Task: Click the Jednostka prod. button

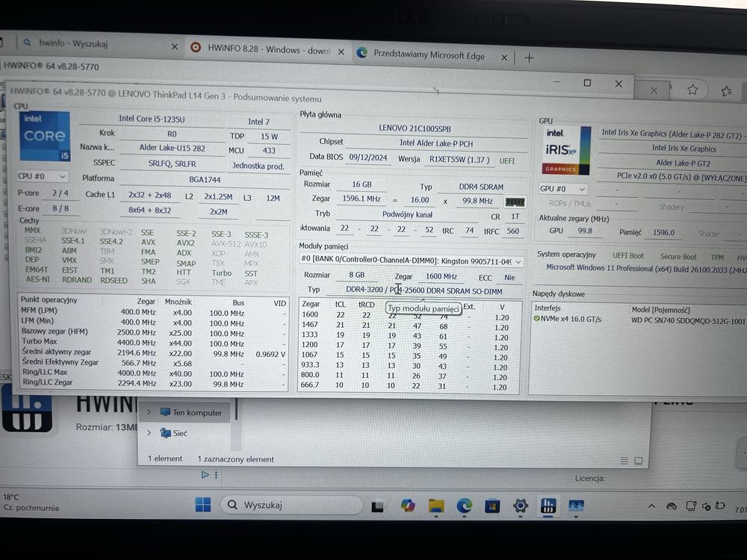Action: 258,166
